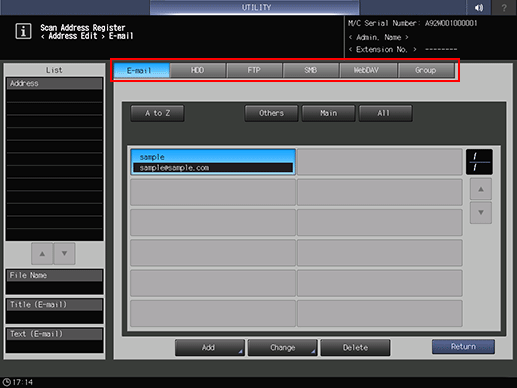The width and height of the screenshot is (517, 388).
Task: Open the UTILITY tab at top
Action: tap(255, 7)
